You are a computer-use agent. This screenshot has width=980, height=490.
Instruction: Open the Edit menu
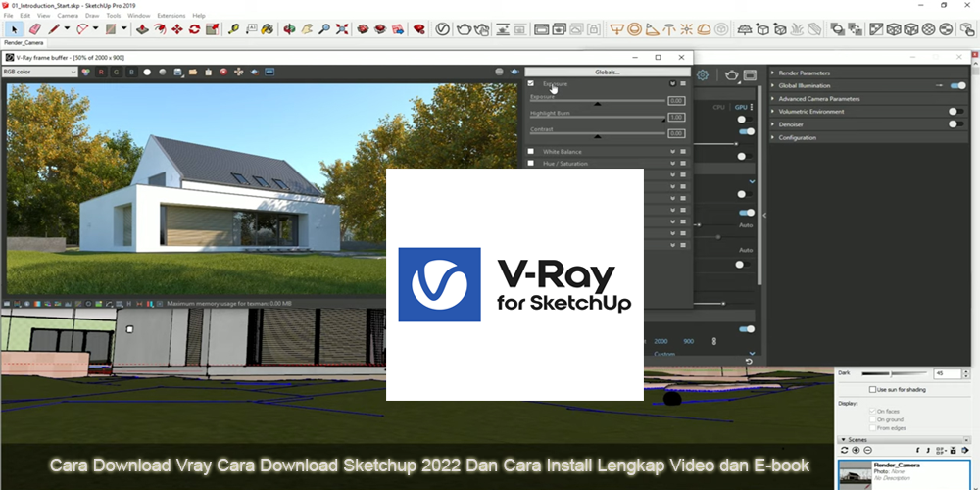[25, 15]
